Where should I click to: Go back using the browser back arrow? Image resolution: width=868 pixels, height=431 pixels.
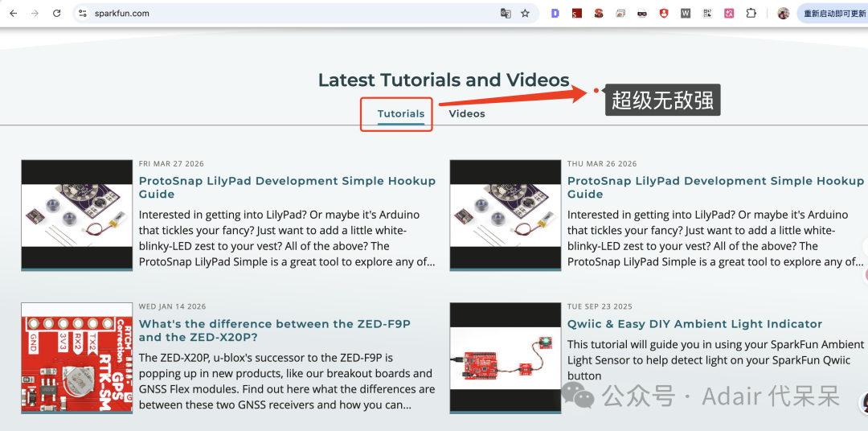pyautogui.click(x=14, y=14)
